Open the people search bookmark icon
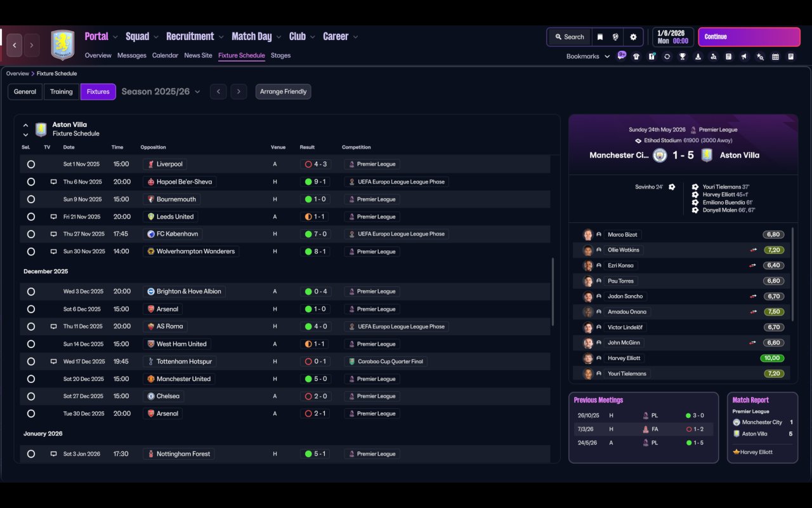 [x=713, y=57]
